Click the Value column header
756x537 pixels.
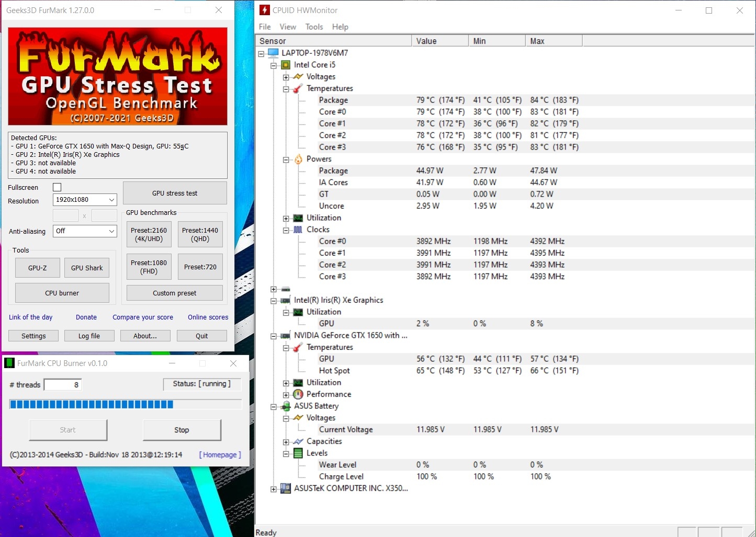click(441, 41)
